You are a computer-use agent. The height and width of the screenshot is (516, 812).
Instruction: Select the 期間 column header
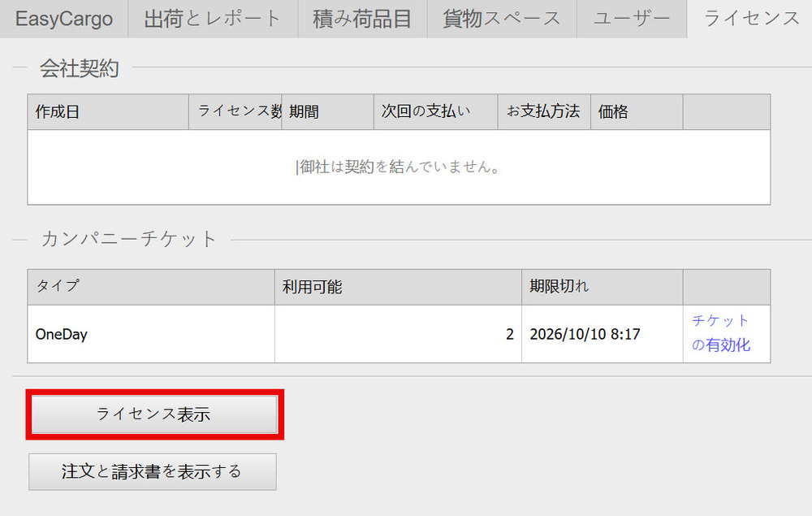[x=327, y=112]
